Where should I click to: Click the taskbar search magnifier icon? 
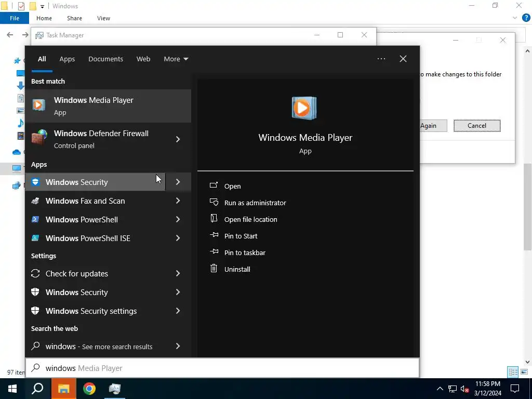[37, 389]
